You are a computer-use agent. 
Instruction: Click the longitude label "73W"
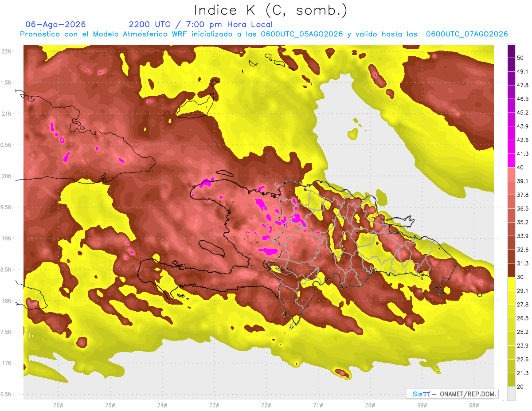pyautogui.click(x=214, y=405)
